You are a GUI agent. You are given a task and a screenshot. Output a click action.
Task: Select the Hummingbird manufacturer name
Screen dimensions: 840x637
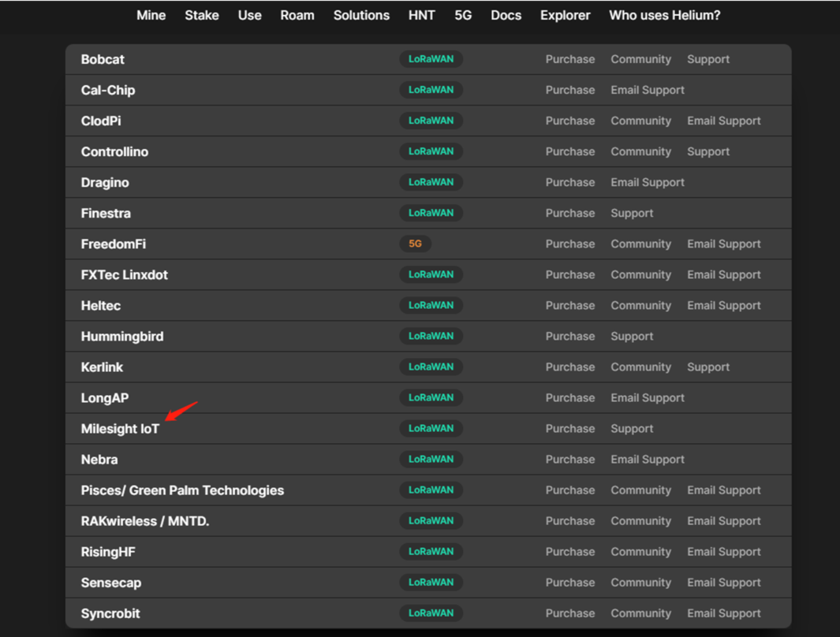(x=122, y=336)
